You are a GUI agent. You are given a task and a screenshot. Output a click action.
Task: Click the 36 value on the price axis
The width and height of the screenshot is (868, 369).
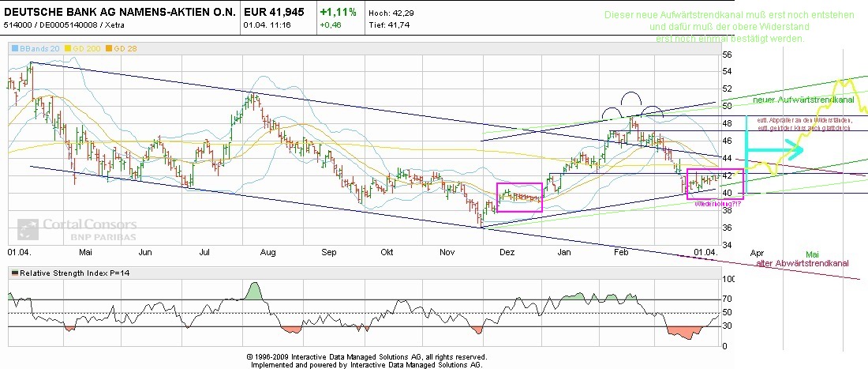727,228
